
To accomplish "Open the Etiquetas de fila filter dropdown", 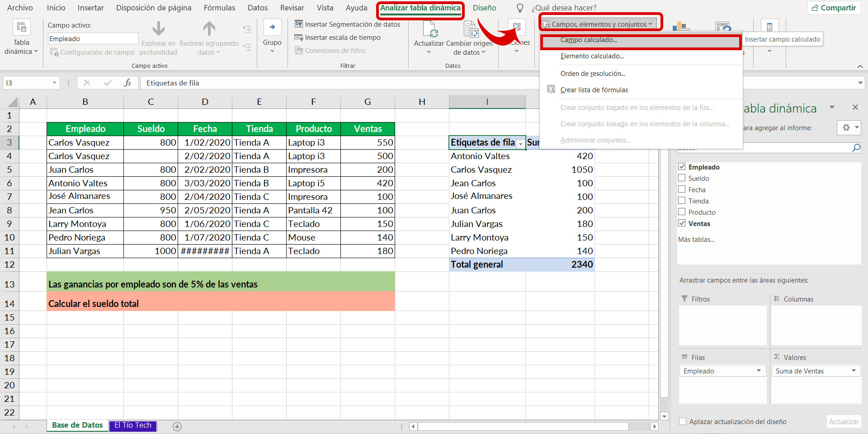I will point(520,143).
